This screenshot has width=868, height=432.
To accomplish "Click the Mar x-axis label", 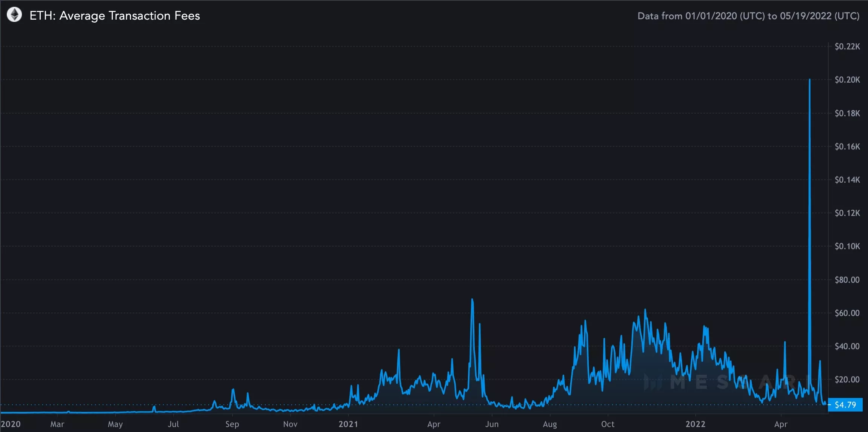I will 57,424.
